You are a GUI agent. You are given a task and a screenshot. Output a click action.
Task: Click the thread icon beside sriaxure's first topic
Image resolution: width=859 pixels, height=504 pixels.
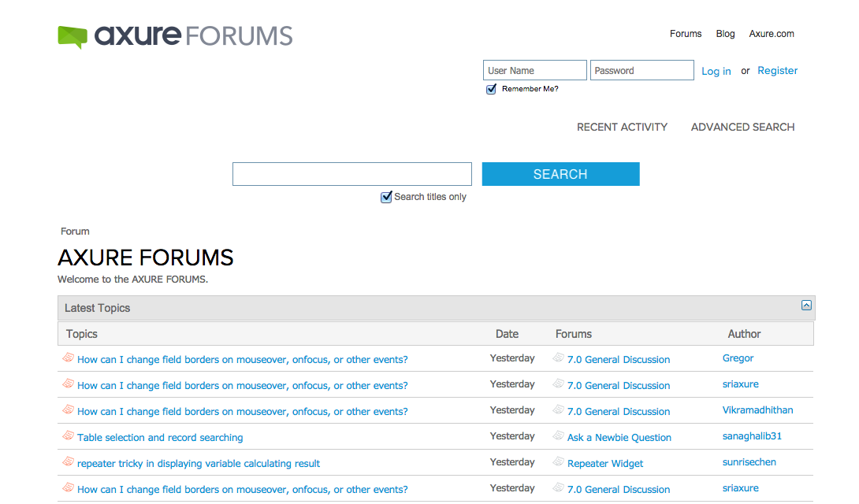click(x=68, y=384)
